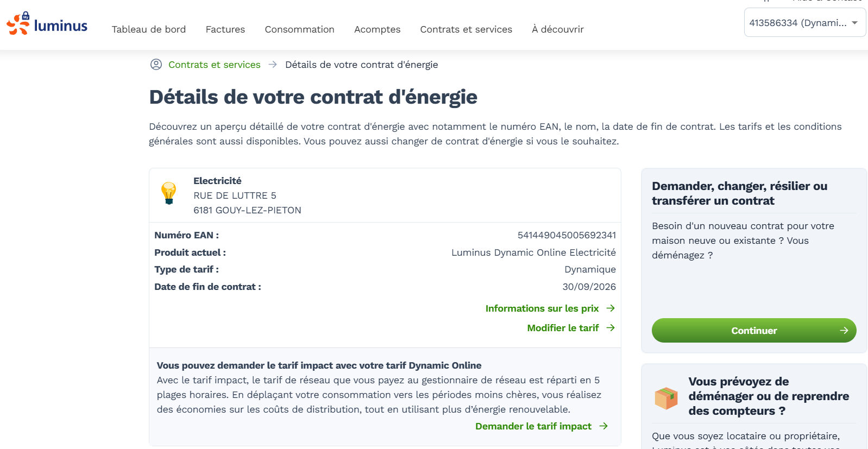
Task: Click the My Luminus logo
Action: 47,24
